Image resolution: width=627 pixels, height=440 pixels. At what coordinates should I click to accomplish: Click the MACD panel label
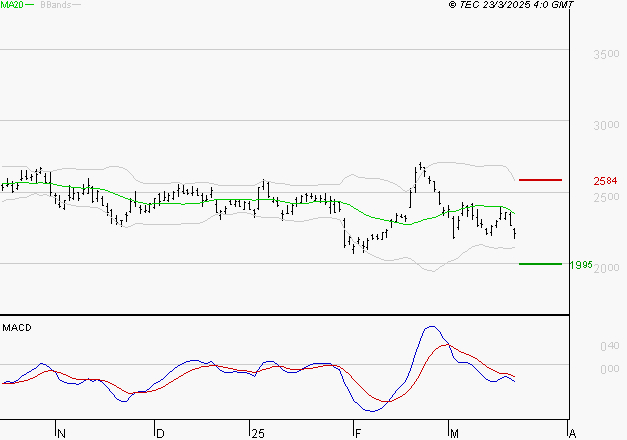click(17, 327)
